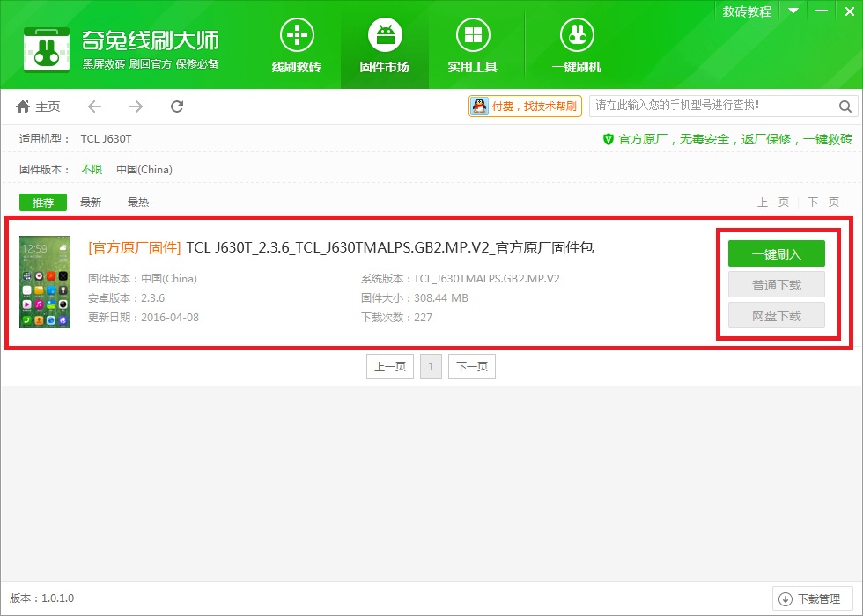
Task: Open 一键刷机 one-click flash section
Action: pos(576,45)
